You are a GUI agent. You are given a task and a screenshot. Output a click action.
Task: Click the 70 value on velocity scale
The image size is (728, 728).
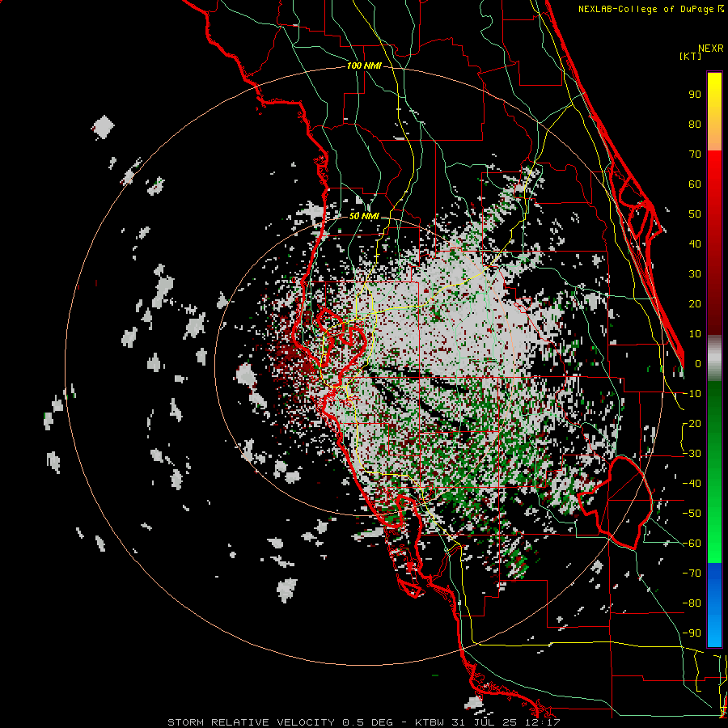pyautogui.click(x=695, y=154)
